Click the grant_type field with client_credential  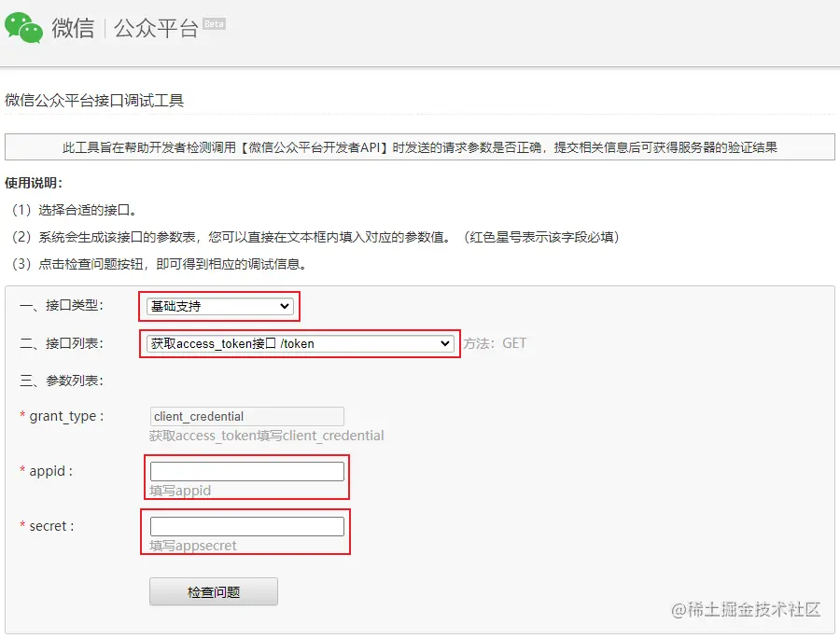point(247,416)
